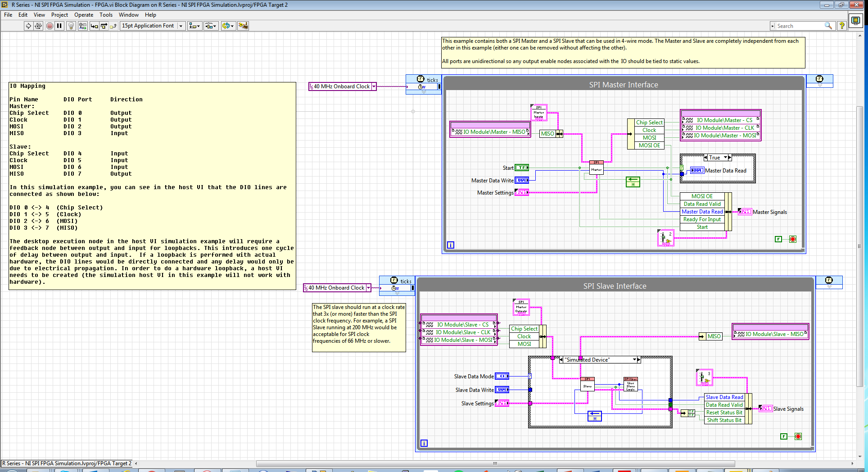Open the Distribute Objects dropdown
This screenshot has width=868, height=472.
coord(211,26)
